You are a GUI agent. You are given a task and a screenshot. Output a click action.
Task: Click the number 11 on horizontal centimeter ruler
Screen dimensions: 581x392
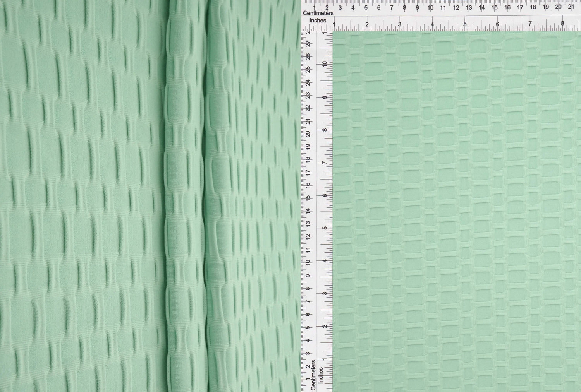[443, 7]
